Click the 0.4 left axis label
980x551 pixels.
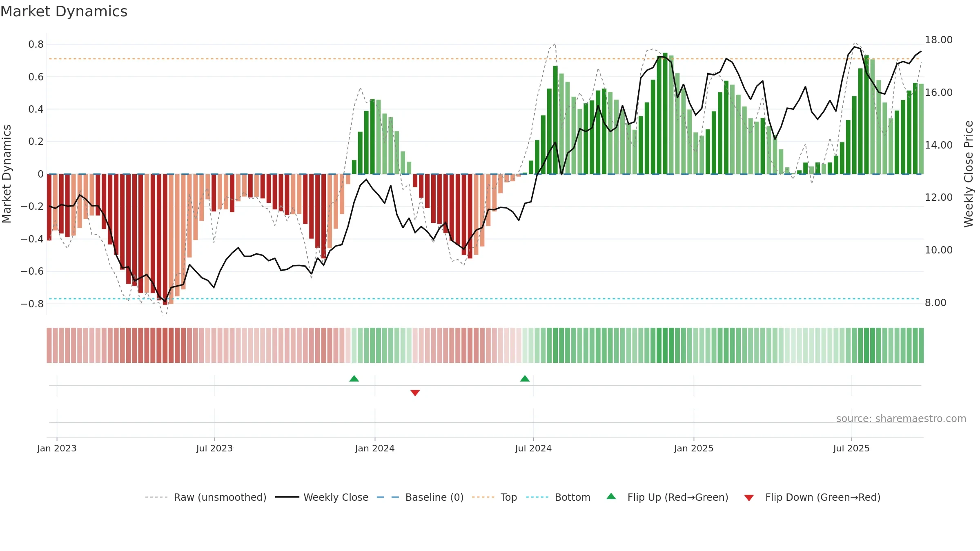(x=36, y=109)
